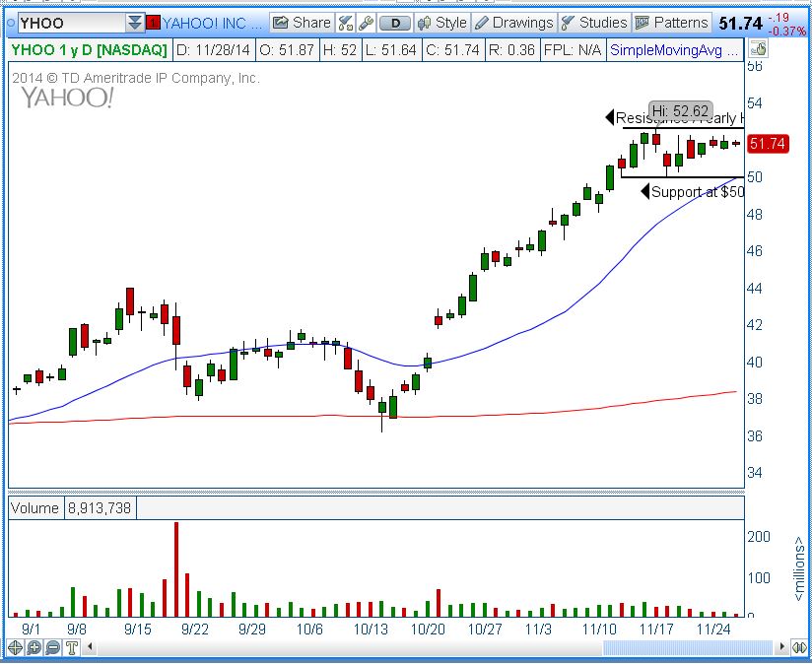
Task: Open the quick study tools icon after Share
Action: coord(346,23)
